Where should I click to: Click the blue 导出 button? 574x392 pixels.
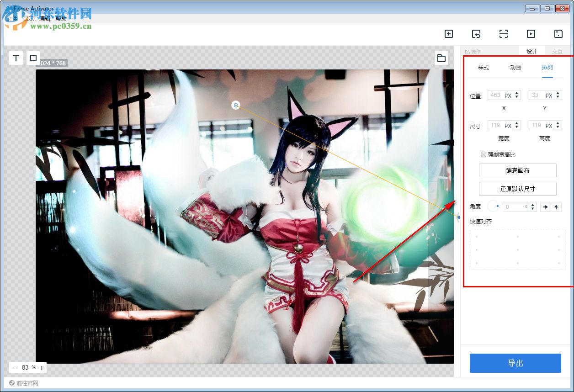(x=516, y=363)
